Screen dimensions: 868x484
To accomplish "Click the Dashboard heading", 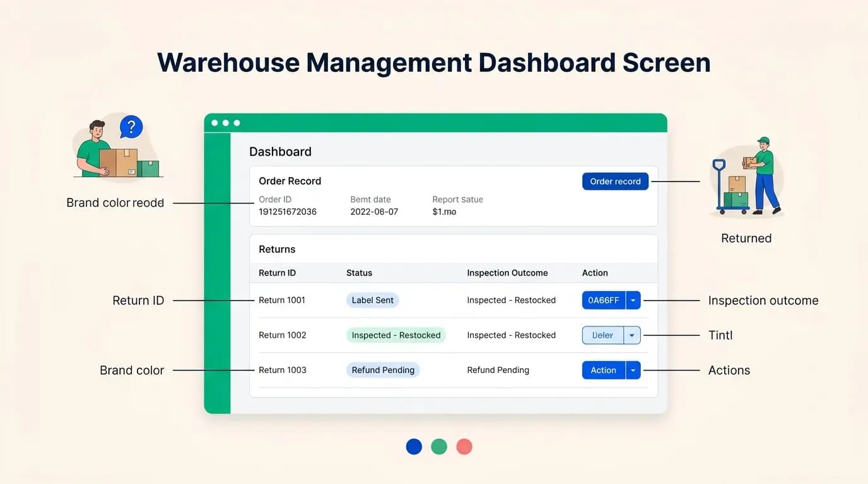I will (x=280, y=152).
